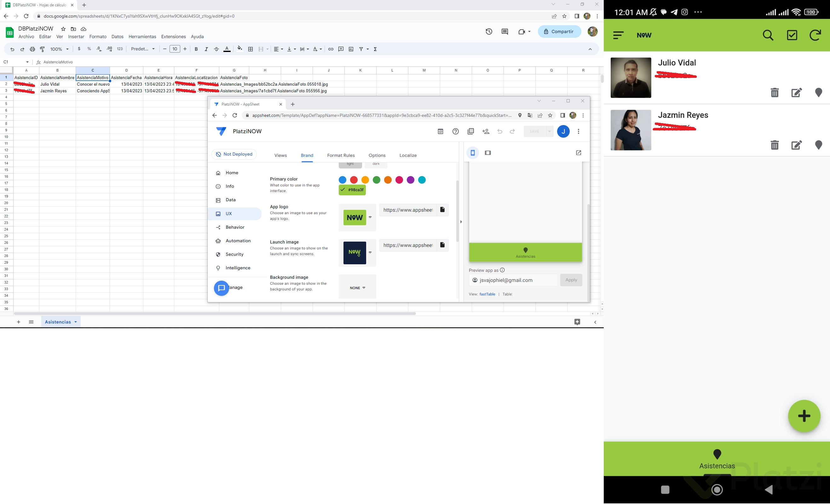Click the delete trash icon for Julio Vidal

click(775, 92)
